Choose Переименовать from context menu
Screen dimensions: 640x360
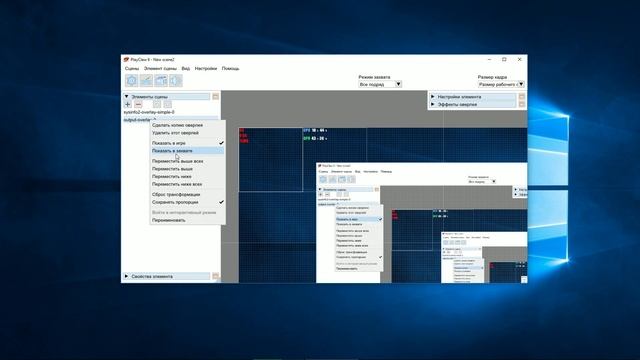click(x=187, y=220)
